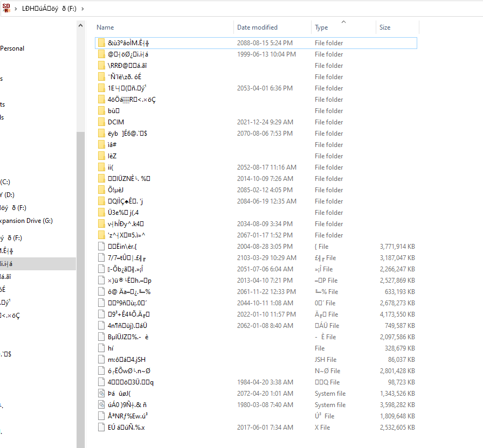Click the sort arrow above Type column
Viewport: 483px width, 448px height.
[x=343, y=22]
